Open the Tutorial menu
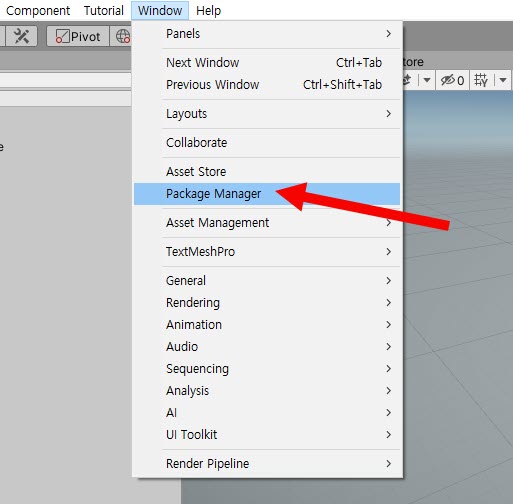This screenshot has width=513, height=504. click(x=104, y=11)
